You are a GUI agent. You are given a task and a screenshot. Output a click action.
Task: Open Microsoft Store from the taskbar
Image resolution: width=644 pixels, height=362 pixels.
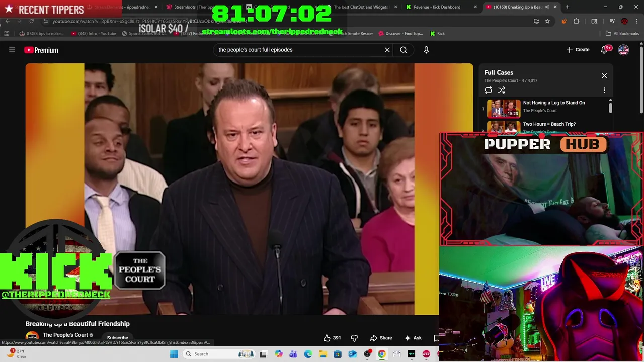pos(338,354)
